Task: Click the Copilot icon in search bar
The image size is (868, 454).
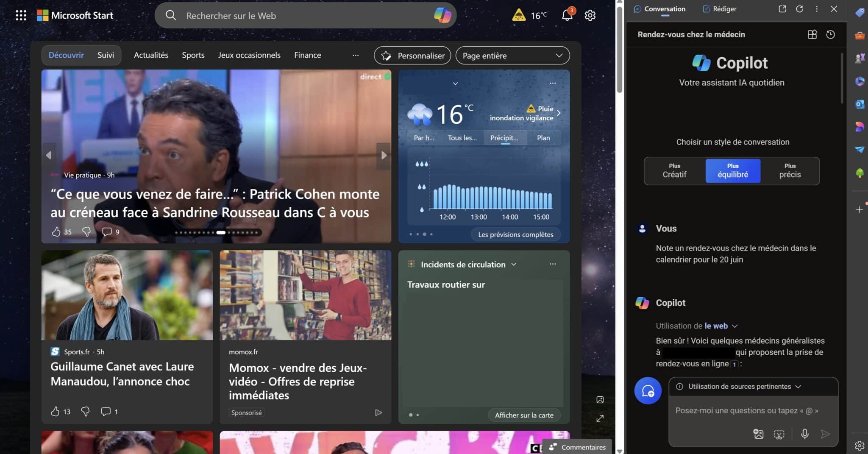Action: point(442,16)
